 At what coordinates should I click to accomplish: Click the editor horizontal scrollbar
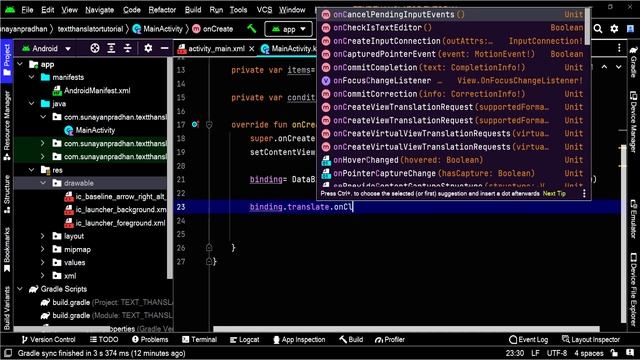[x=407, y=329]
